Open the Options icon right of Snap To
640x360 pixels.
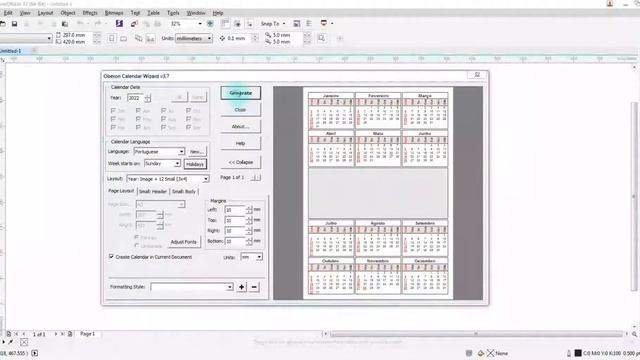[x=297, y=24]
